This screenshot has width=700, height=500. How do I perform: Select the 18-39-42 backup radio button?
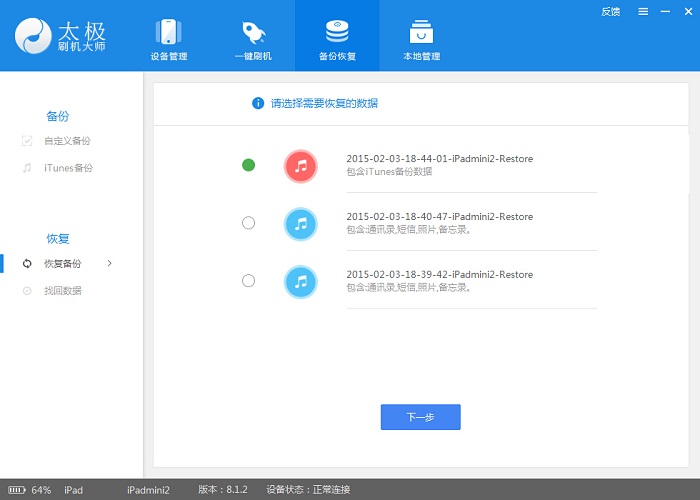pos(248,281)
